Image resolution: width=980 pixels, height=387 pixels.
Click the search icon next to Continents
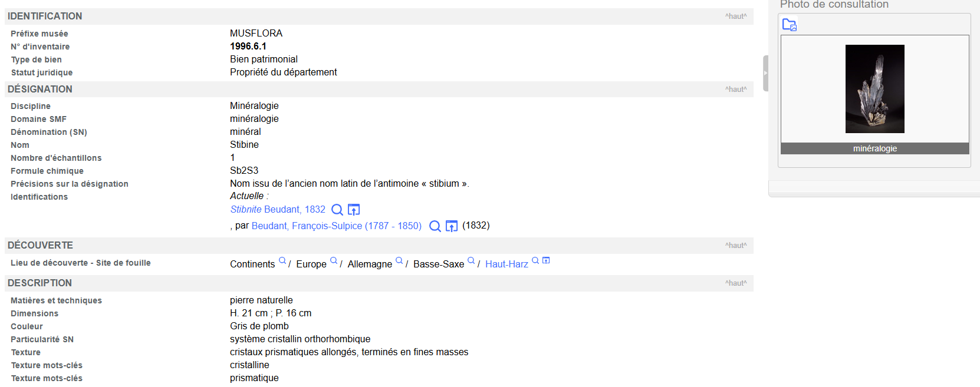coord(282,261)
